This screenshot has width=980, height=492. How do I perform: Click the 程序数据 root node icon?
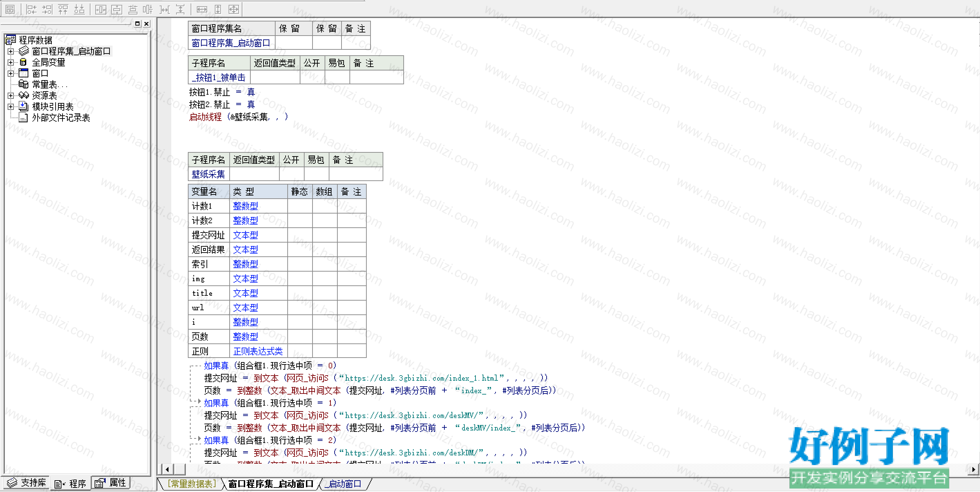pos(11,40)
